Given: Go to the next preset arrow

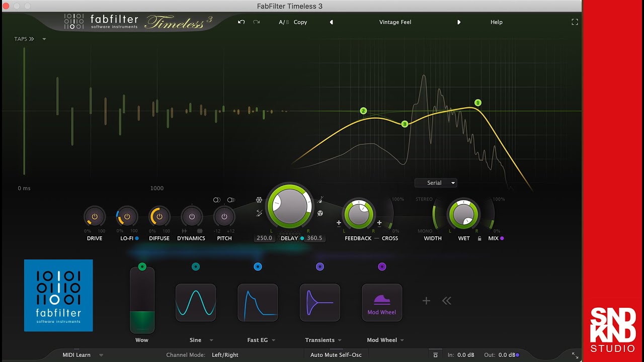Looking at the screenshot, I should [x=458, y=22].
